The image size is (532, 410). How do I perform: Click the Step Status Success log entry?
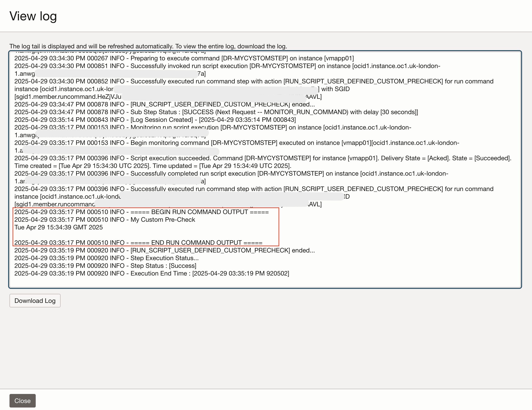point(105,266)
